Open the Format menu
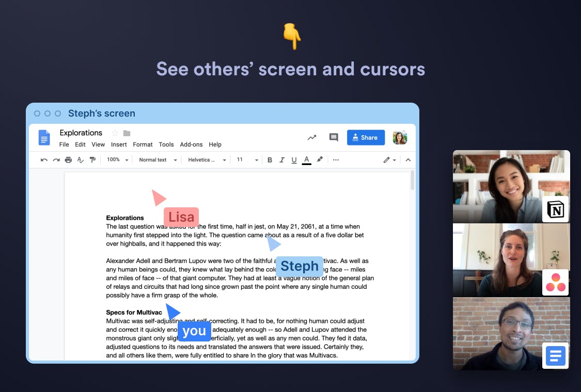Screen dimensions: 581x392 (143, 144)
